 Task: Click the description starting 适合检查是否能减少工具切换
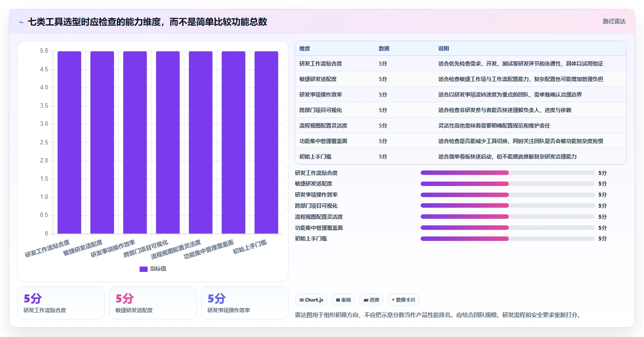pyautogui.click(x=521, y=141)
